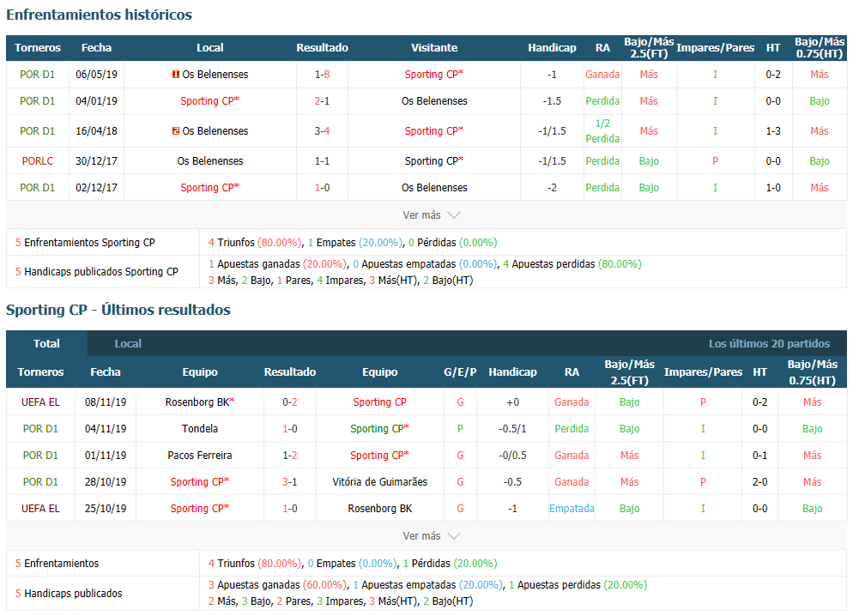
Task: Open the 1-8 result of 06/05/19 match
Action: click(322, 75)
